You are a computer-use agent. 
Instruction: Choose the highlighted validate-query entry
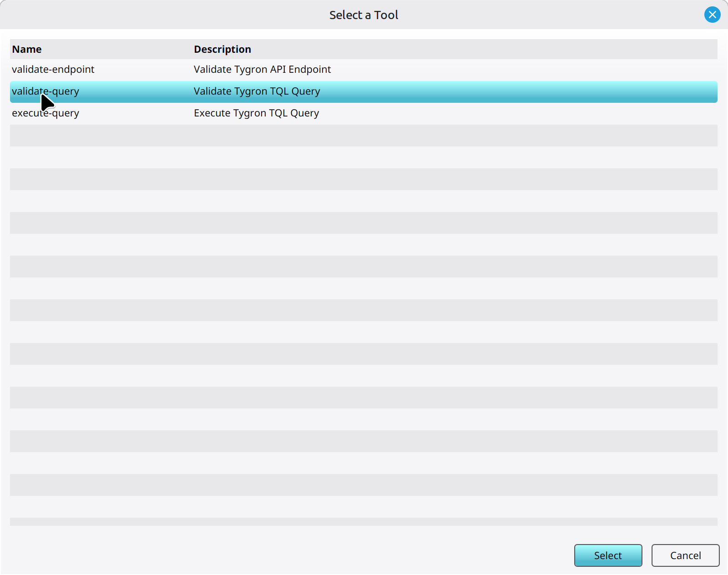[364, 91]
